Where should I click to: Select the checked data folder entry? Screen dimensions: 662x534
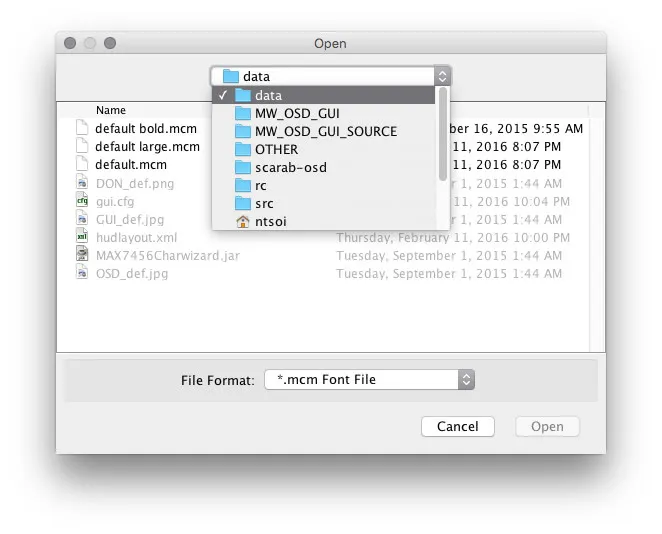[268, 95]
